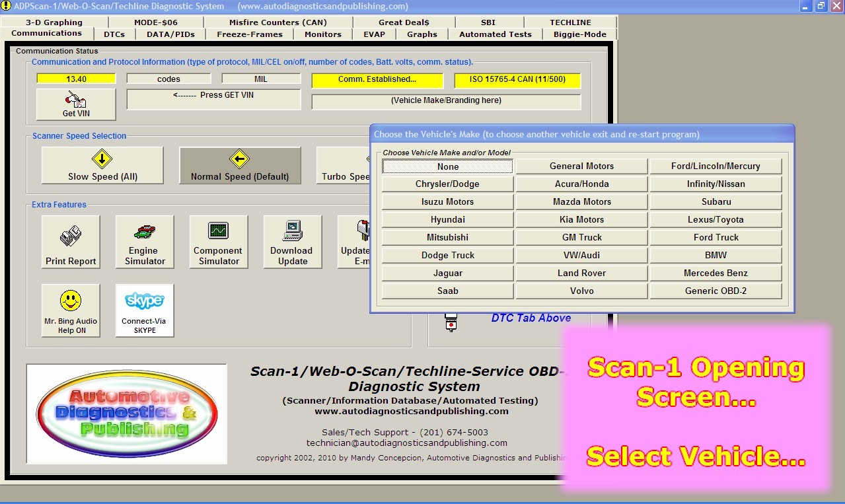Choose VW/Audi make
845x504 pixels.
(582, 256)
